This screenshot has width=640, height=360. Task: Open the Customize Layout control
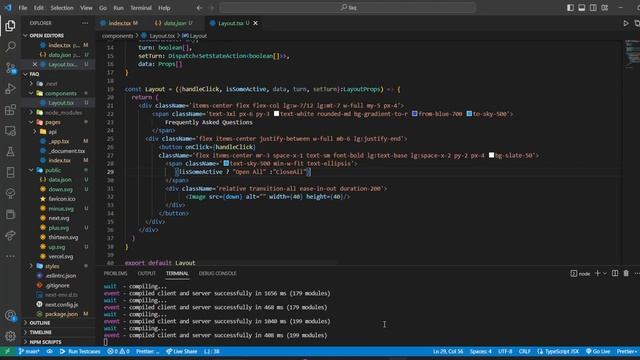604,8
